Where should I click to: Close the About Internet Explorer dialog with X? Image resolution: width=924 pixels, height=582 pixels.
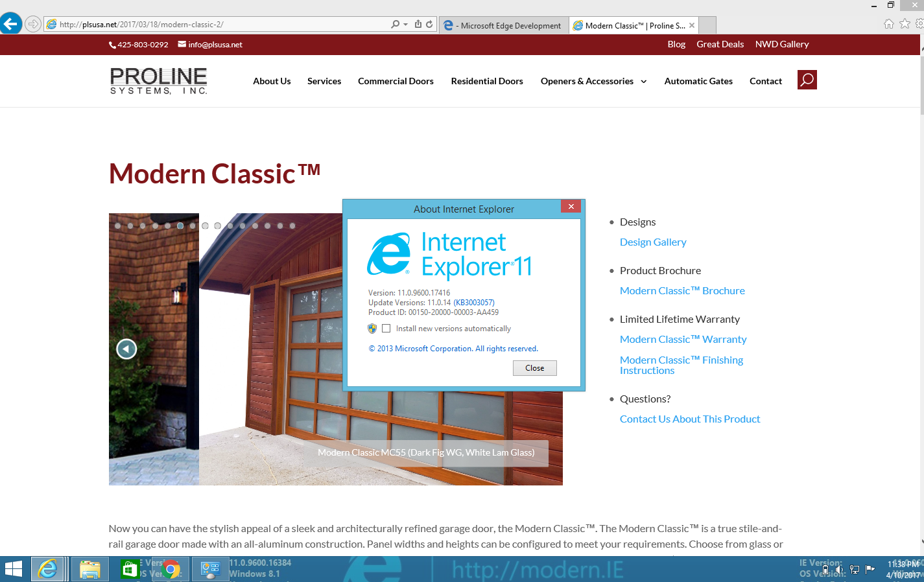pos(571,206)
